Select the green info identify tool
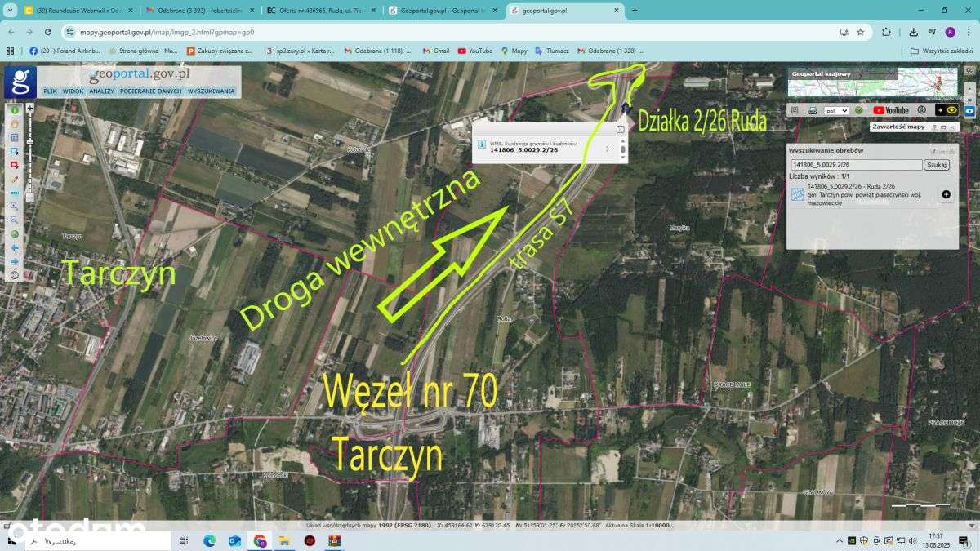980x551 pixels. (15, 110)
